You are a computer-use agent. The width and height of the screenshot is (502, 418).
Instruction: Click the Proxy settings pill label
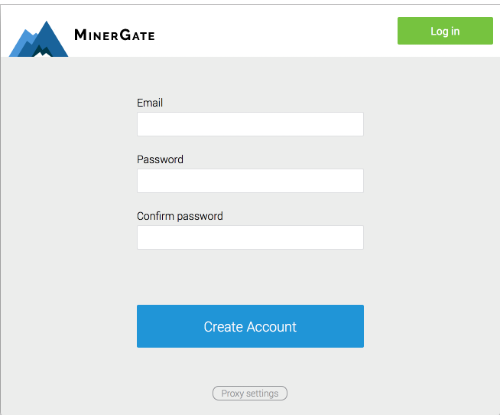[250, 394]
